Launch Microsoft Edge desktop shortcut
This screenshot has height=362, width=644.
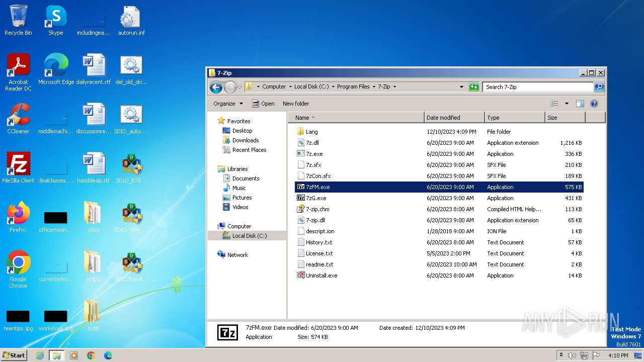[56, 69]
